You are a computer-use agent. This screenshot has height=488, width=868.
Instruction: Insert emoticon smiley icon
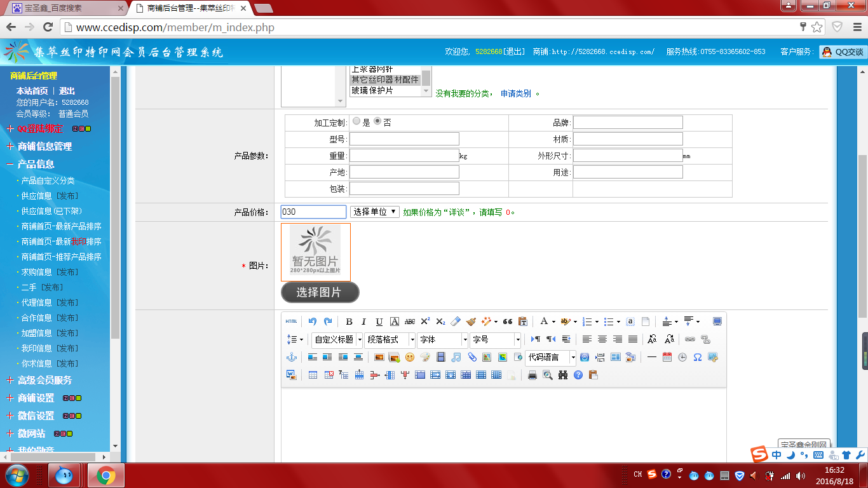coord(410,357)
